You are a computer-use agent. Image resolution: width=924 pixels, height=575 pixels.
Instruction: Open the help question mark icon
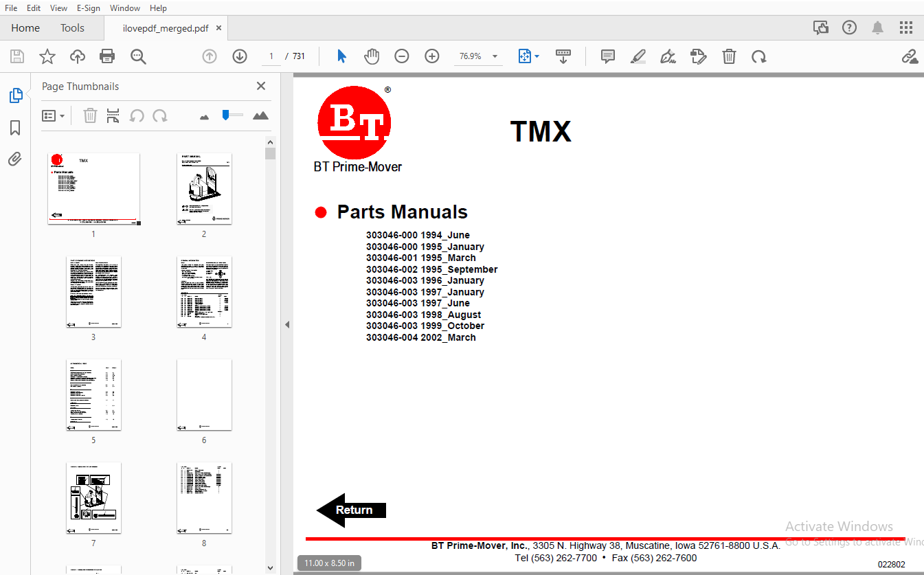850,27
